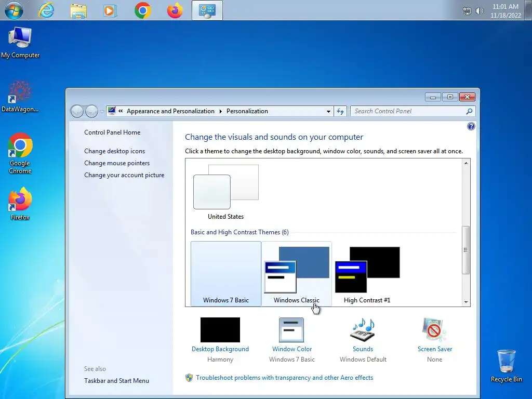Select the High Contrast #1 theme
Image resolution: width=532 pixels, height=399 pixels.
pos(367,273)
